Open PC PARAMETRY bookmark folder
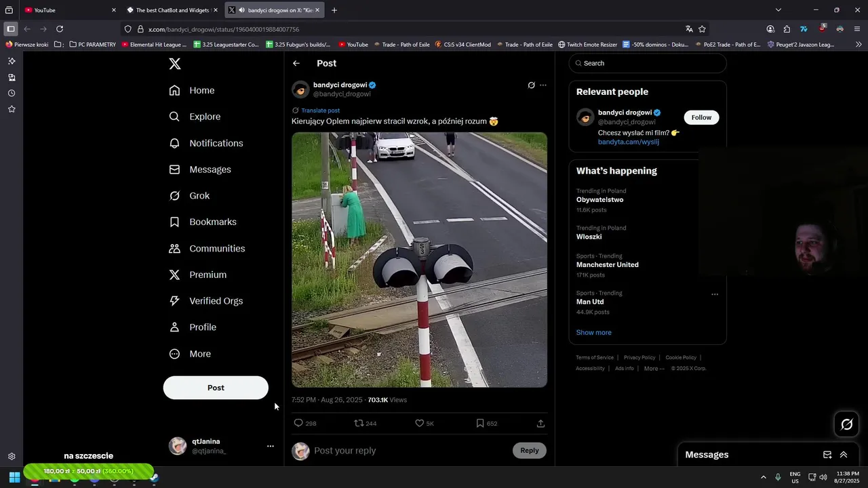The image size is (868, 488). point(92,45)
